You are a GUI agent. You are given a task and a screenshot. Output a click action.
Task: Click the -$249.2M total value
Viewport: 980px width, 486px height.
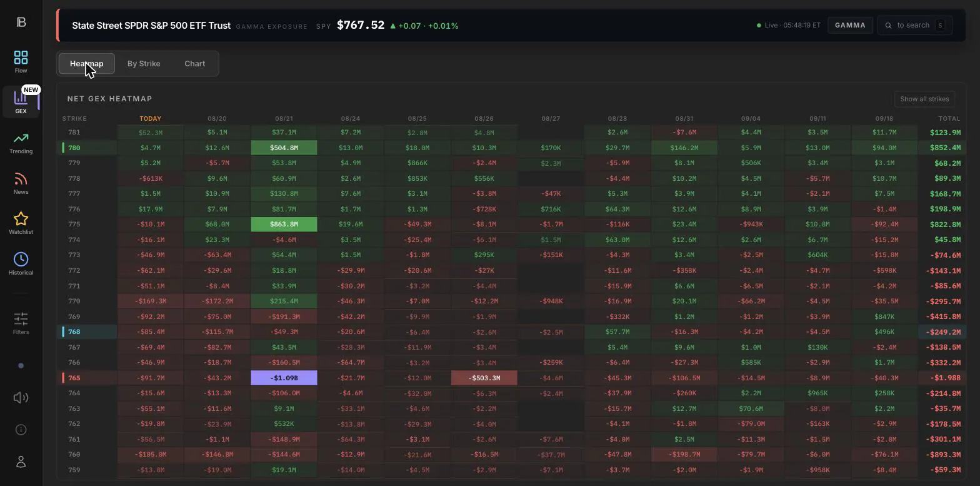tap(944, 332)
